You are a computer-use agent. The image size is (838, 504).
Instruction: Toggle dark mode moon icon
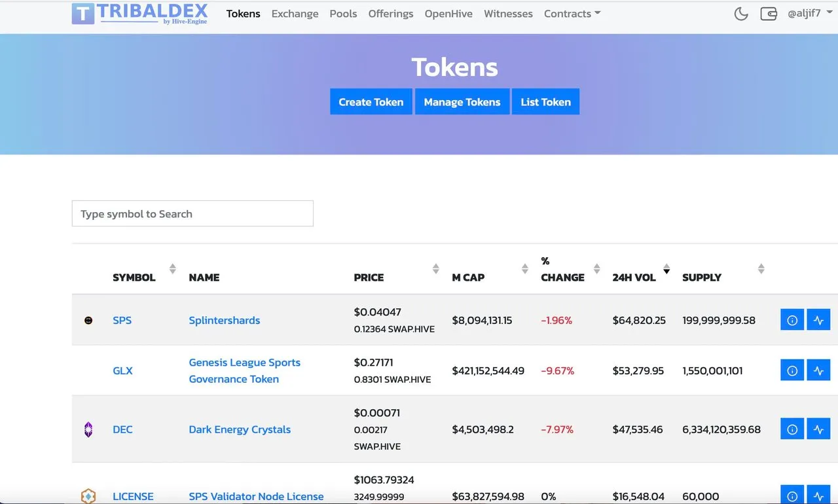[x=741, y=14]
